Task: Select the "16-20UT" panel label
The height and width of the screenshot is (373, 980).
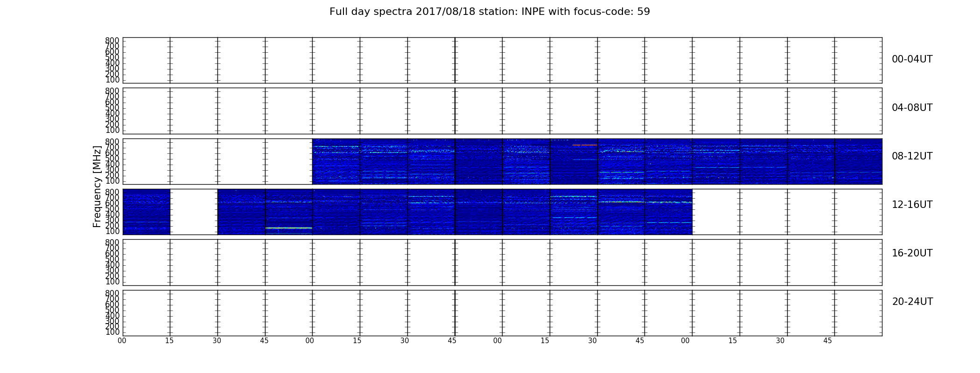Action: pos(912,253)
